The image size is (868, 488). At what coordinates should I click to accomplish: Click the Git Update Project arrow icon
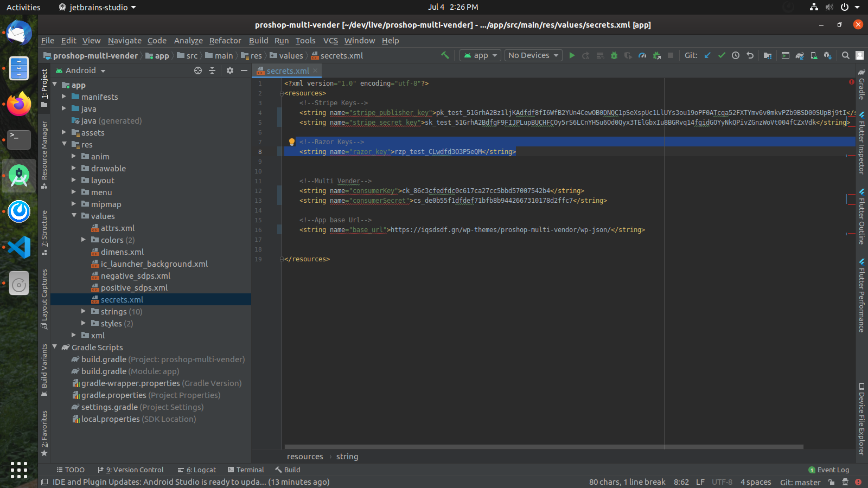[x=707, y=55]
